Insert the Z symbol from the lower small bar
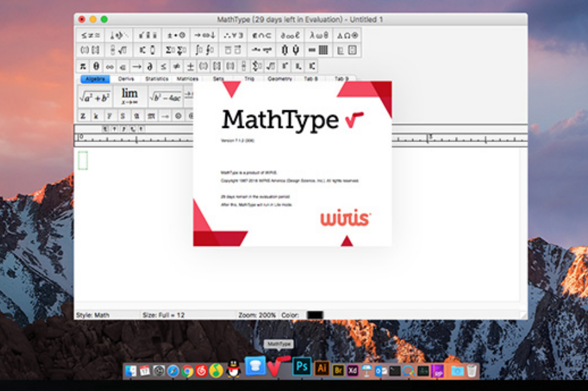Screen dimensions: 588x391 pyautogui.click(x=83, y=116)
